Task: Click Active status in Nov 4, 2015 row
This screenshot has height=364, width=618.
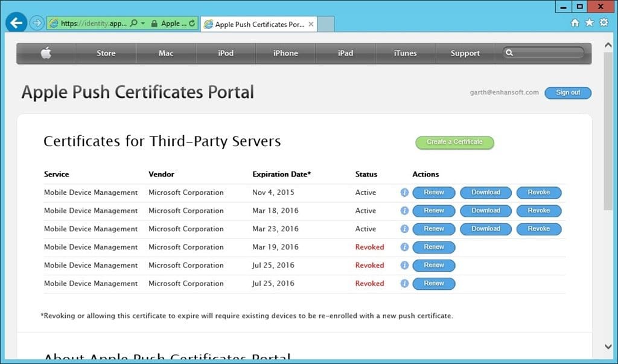Action: click(366, 193)
